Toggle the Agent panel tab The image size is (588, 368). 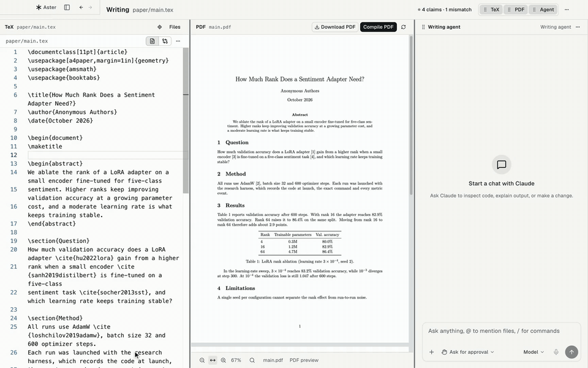pyautogui.click(x=543, y=9)
